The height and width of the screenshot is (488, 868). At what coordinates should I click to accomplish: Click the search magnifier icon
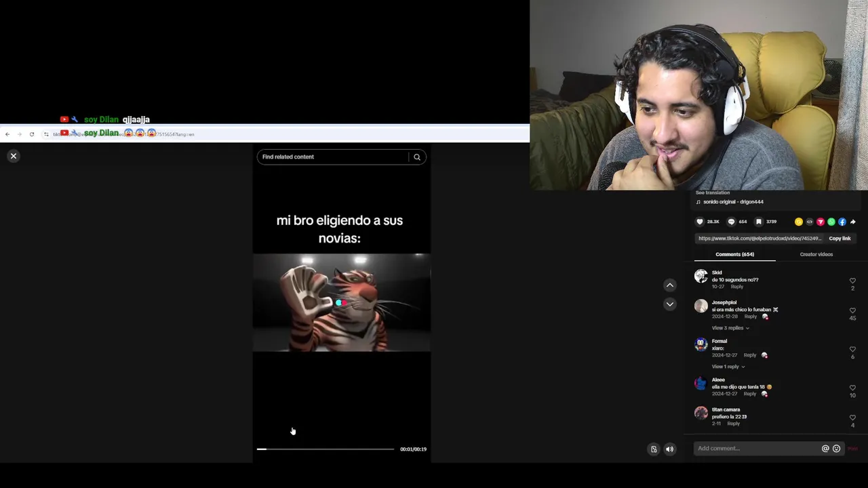(417, 157)
